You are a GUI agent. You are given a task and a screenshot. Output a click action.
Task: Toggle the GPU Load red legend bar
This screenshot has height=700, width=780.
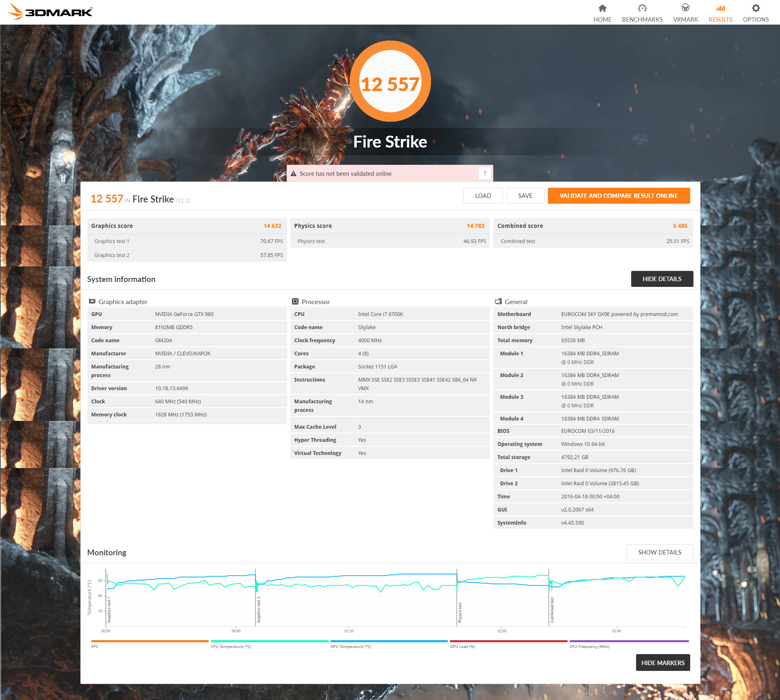(x=509, y=641)
